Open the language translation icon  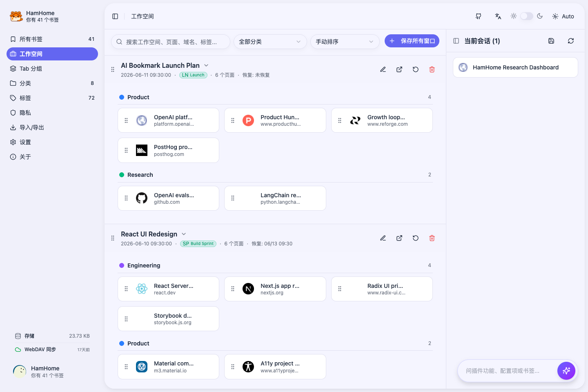[498, 16]
